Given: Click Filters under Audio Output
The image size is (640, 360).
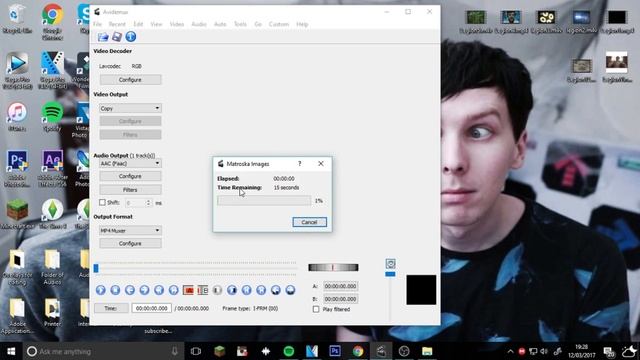Looking at the screenshot, I should pos(130,190).
